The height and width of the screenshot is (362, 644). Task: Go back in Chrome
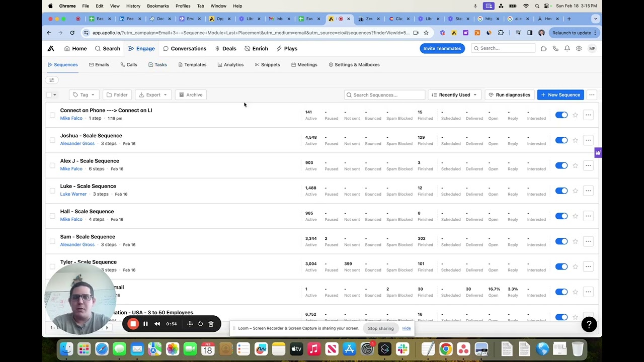click(x=49, y=33)
